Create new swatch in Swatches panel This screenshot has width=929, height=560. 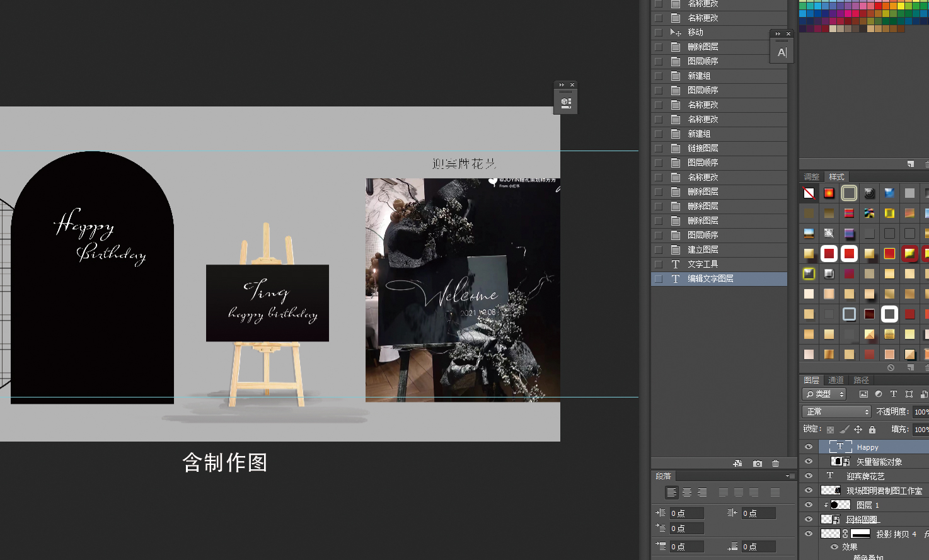(x=911, y=164)
